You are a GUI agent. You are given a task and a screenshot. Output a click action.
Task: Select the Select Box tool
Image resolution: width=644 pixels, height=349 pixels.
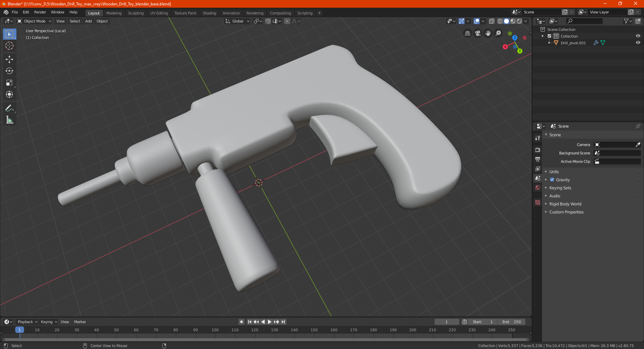[x=9, y=34]
